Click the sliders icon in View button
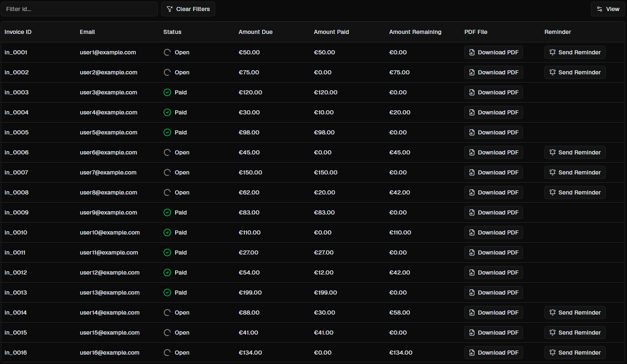Viewport: 627px width, 364px height. pyautogui.click(x=600, y=9)
